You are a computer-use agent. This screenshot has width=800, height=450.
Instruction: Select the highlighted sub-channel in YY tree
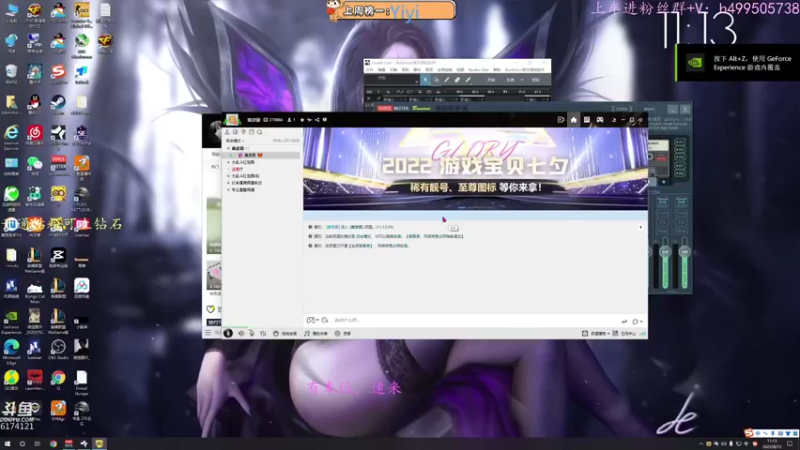263,155
